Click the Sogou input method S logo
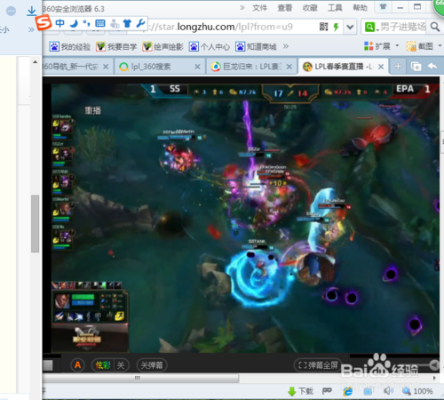Viewport: 444px width, 400px height. tap(44, 23)
